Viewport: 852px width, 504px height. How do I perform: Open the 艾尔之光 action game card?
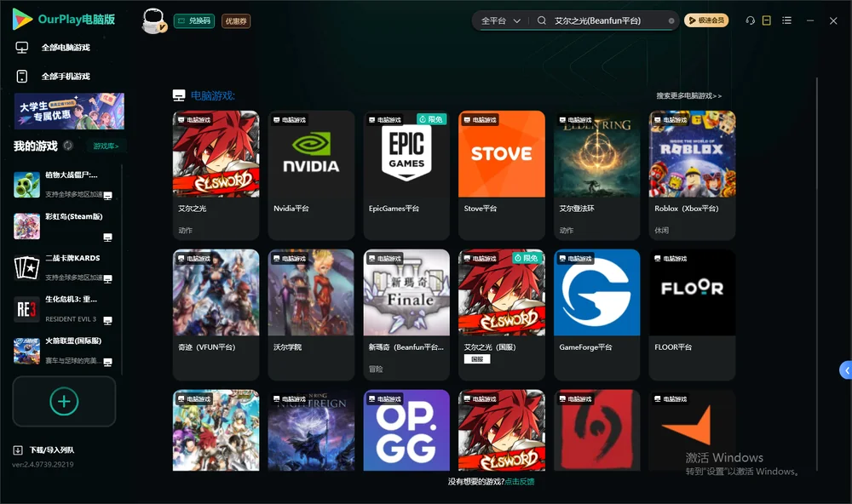[x=216, y=175]
